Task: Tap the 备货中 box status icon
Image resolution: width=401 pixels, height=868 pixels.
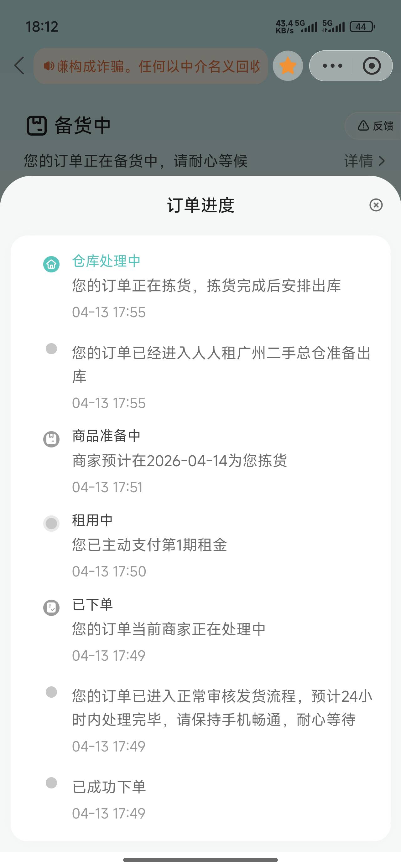Action: (37, 126)
